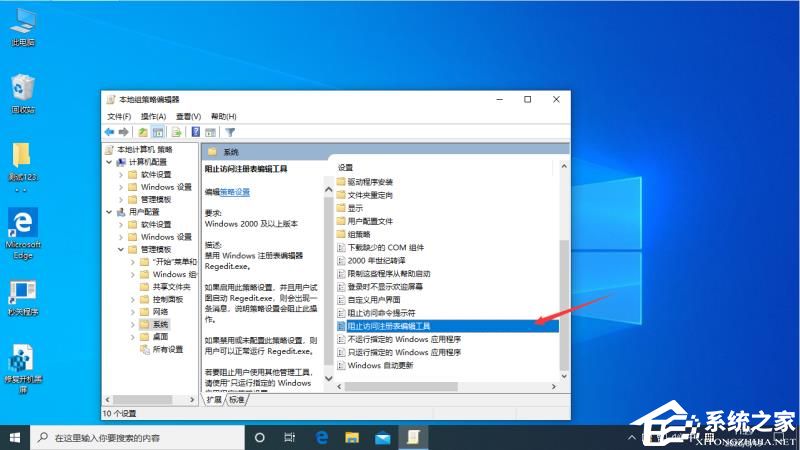Click the Export list toolbar icon
Image resolution: width=800 pixels, height=450 pixels.
177,132
